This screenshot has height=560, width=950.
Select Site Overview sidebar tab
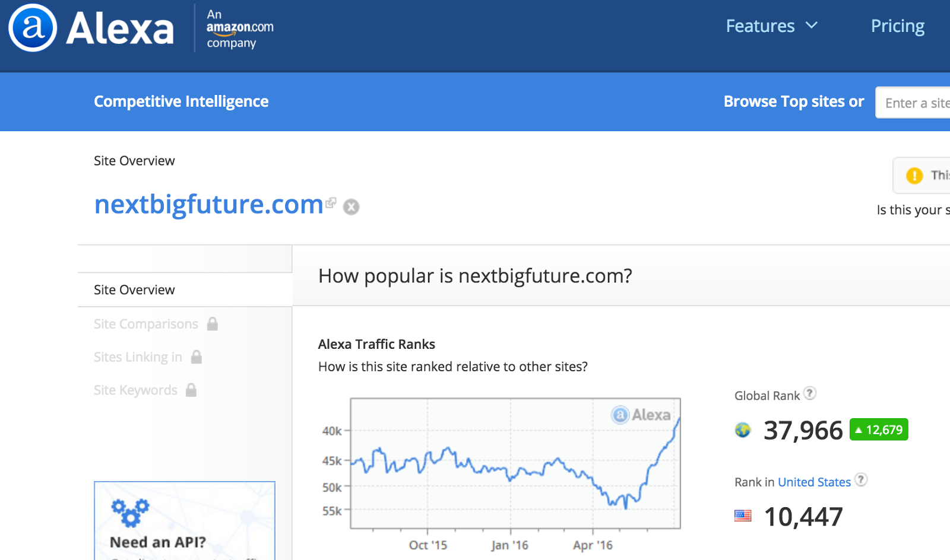point(134,290)
